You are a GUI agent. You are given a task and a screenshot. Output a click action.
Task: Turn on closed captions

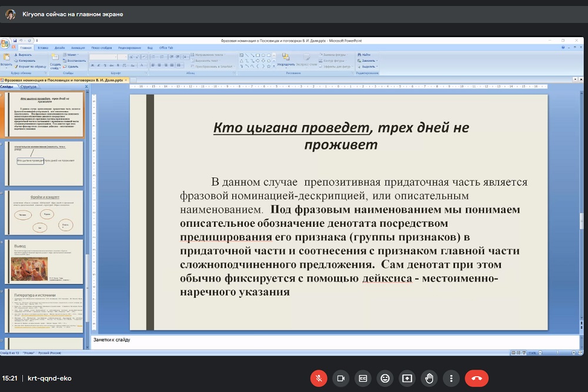click(x=363, y=378)
